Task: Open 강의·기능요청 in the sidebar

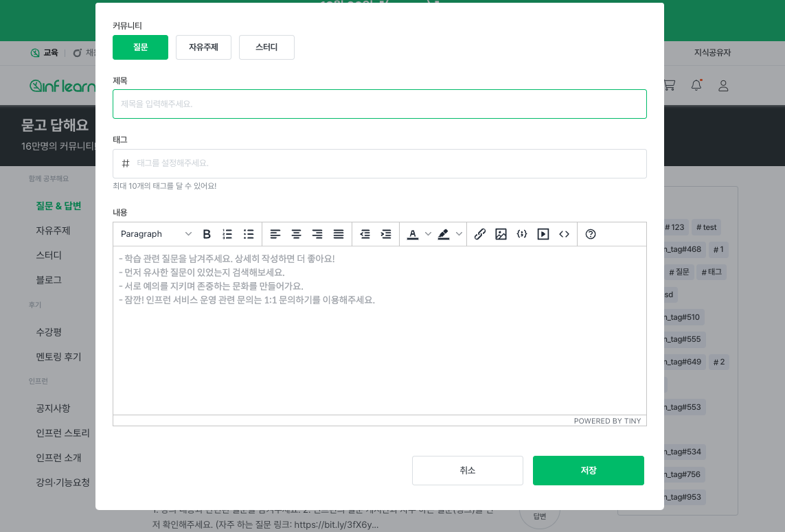Action: [x=62, y=483]
